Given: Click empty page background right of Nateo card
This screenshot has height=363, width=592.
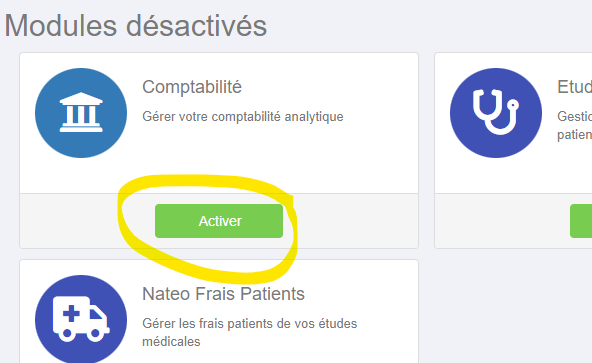Looking at the screenshot, I should pyautogui.click(x=506, y=310).
